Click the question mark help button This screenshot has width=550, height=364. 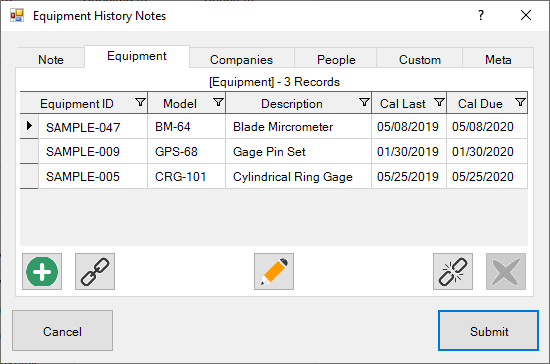click(481, 15)
